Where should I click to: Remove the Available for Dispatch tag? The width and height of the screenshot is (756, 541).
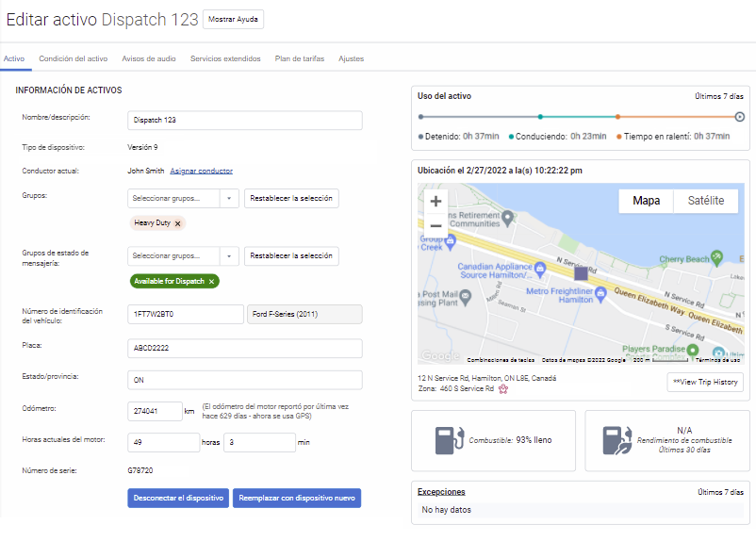click(x=211, y=282)
